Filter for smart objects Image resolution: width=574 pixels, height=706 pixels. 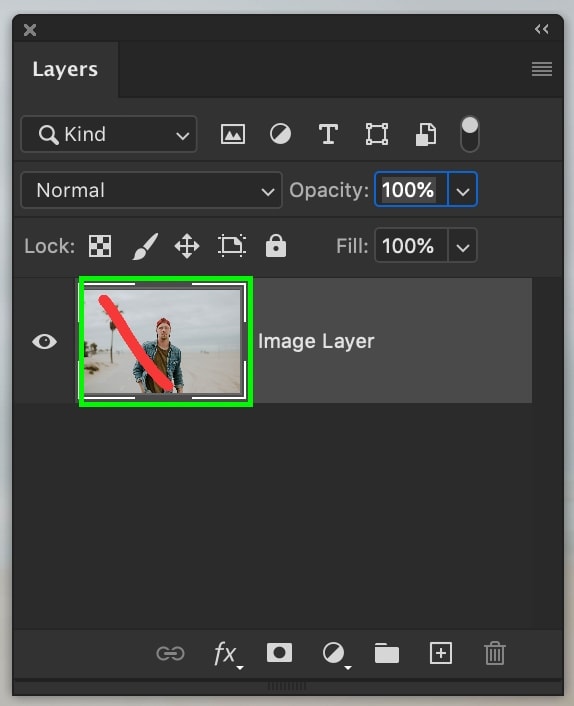point(425,134)
